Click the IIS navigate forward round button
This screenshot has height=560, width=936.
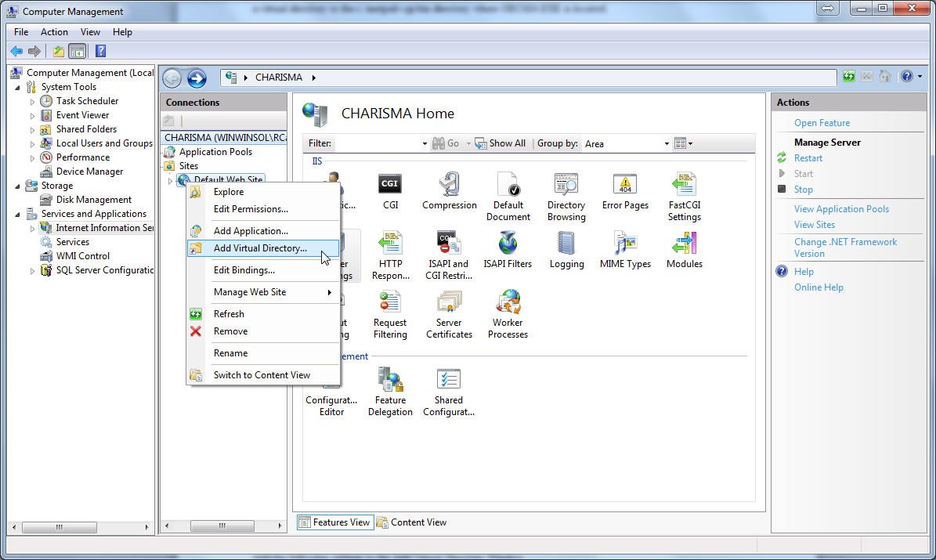click(x=197, y=78)
